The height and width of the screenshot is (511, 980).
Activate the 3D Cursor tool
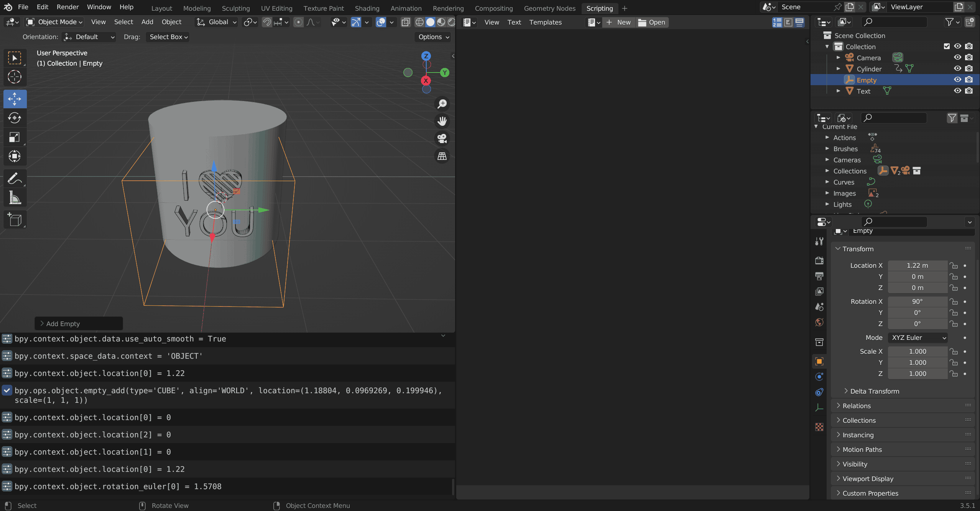tap(15, 77)
